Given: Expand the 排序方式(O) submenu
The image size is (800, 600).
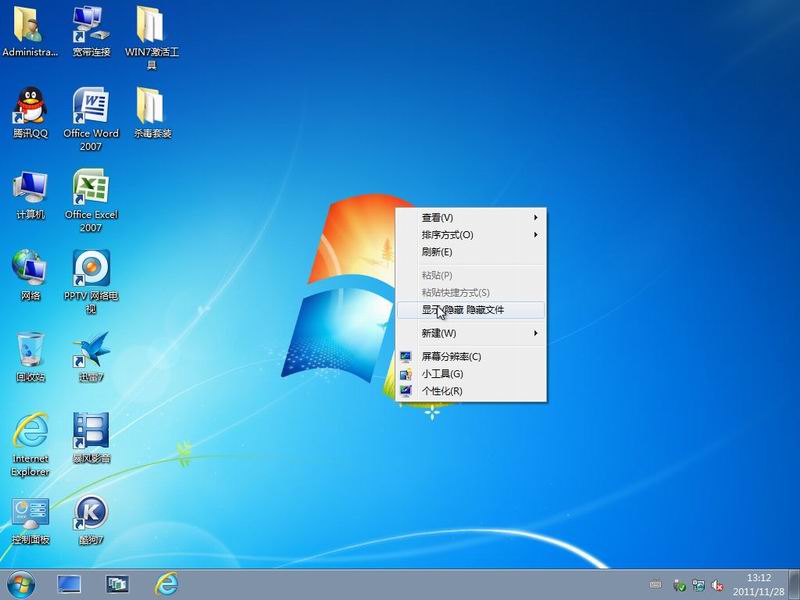Looking at the screenshot, I should pos(471,235).
